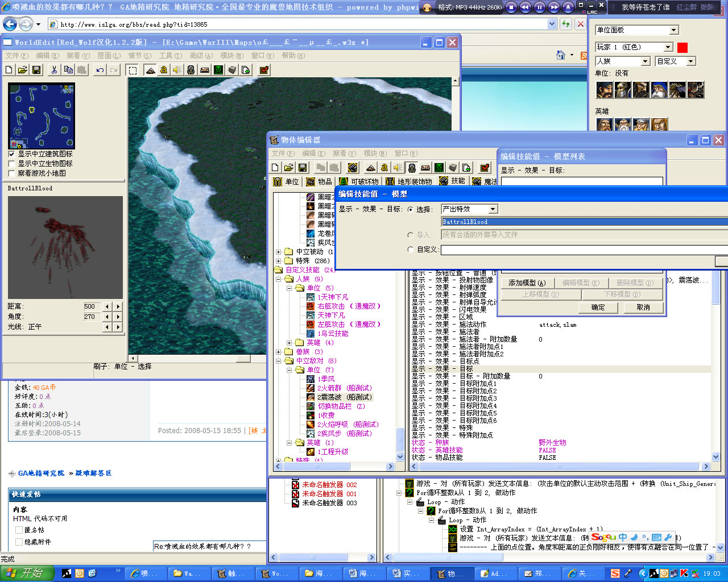
Task: Follow 疑难解答区 breadcrumb link
Action: (93, 473)
